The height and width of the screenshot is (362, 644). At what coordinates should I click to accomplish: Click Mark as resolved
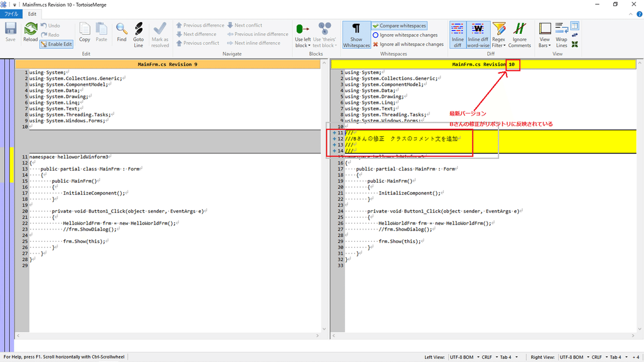(x=160, y=35)
